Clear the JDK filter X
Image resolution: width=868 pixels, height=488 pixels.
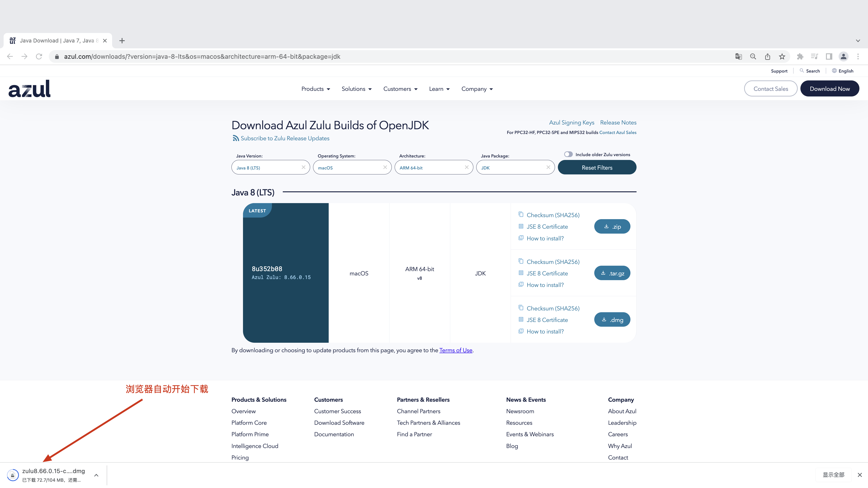[x=548, y=167]
